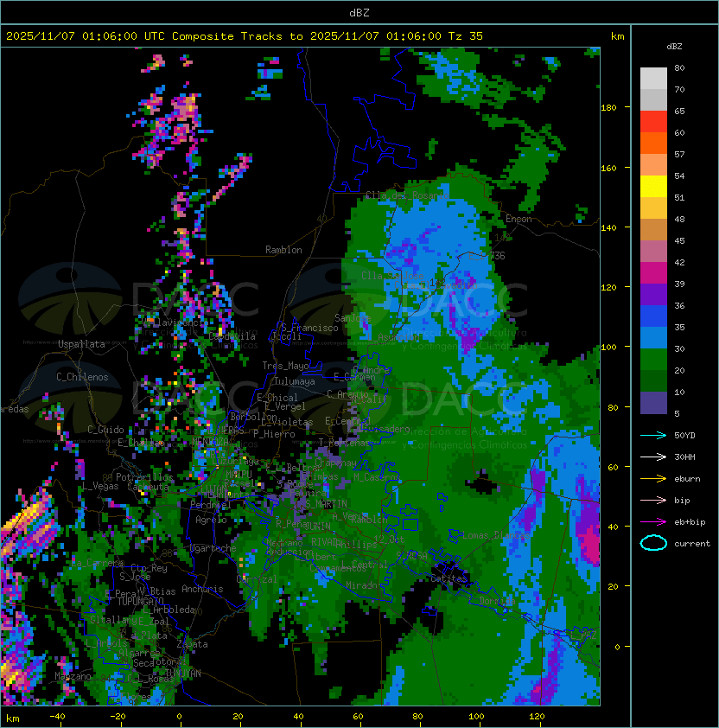Select the gold 51 dBZ legend swatch
The width and height of the screenshot is (719, 728).
click(x=653, y=208)
